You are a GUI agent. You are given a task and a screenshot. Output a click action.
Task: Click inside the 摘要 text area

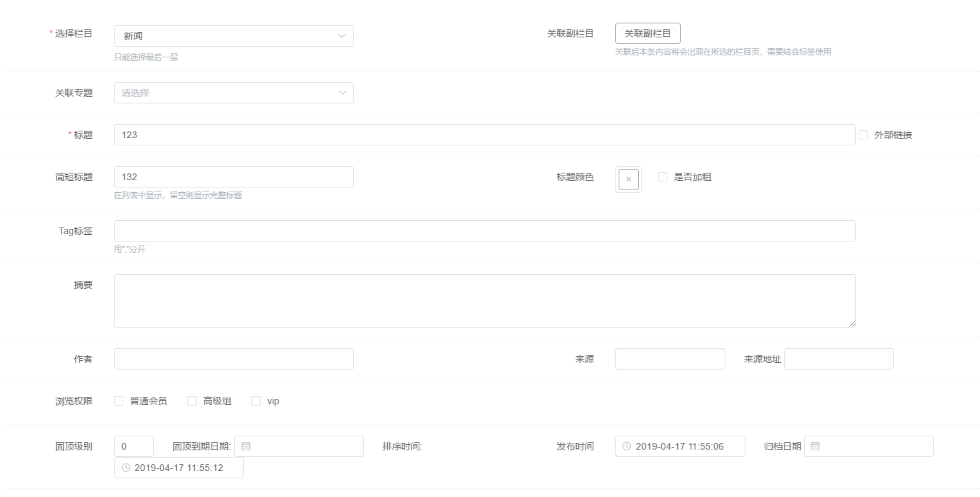pyautogui.click(x=485, y=301)
